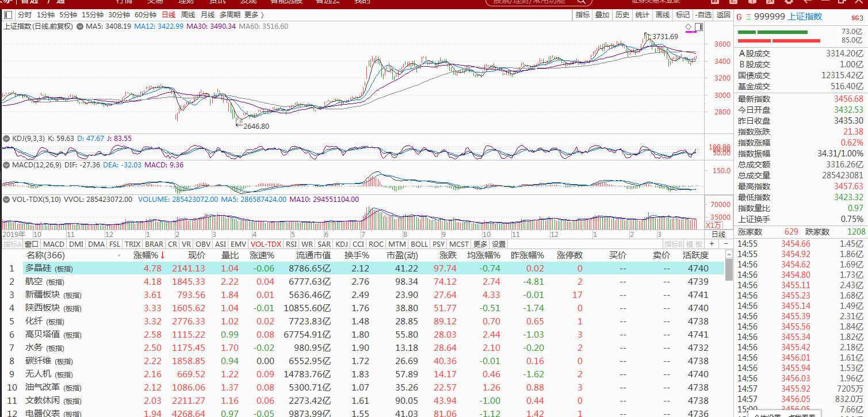Image resolution: width=868 pixels, height=417 pixels.
Task: Expand 更多 indicators next to MCST
Action: coord(480,244)
